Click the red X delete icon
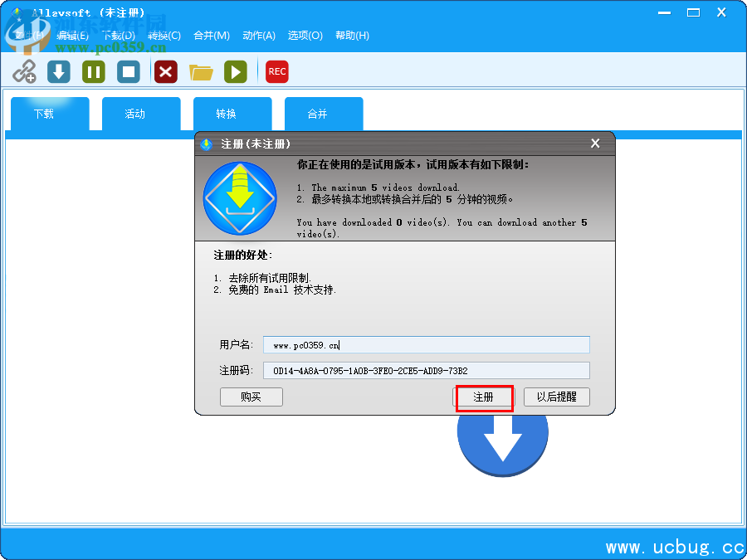Image resolution: width=747 pixels, height=560 pixels. 165,71
